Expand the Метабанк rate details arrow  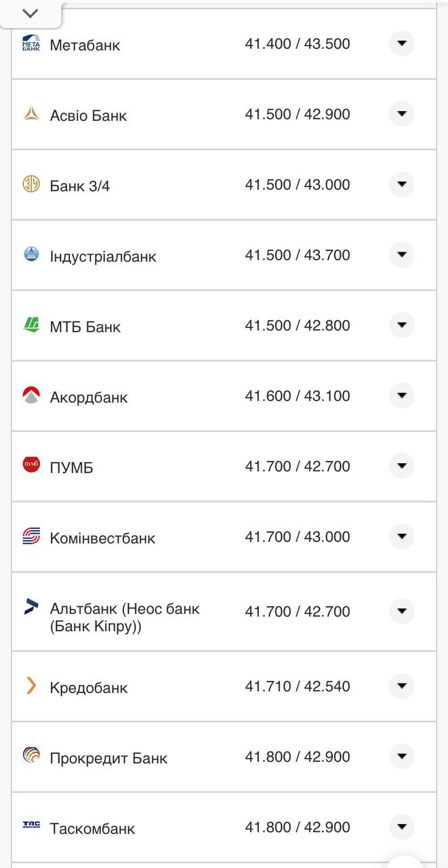(x=401, y=43)
